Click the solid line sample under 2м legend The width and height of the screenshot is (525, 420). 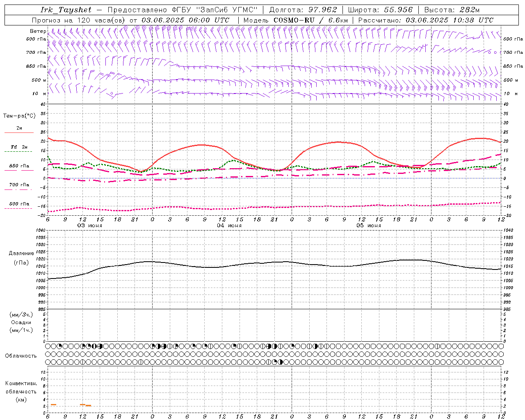click(19, 133)
